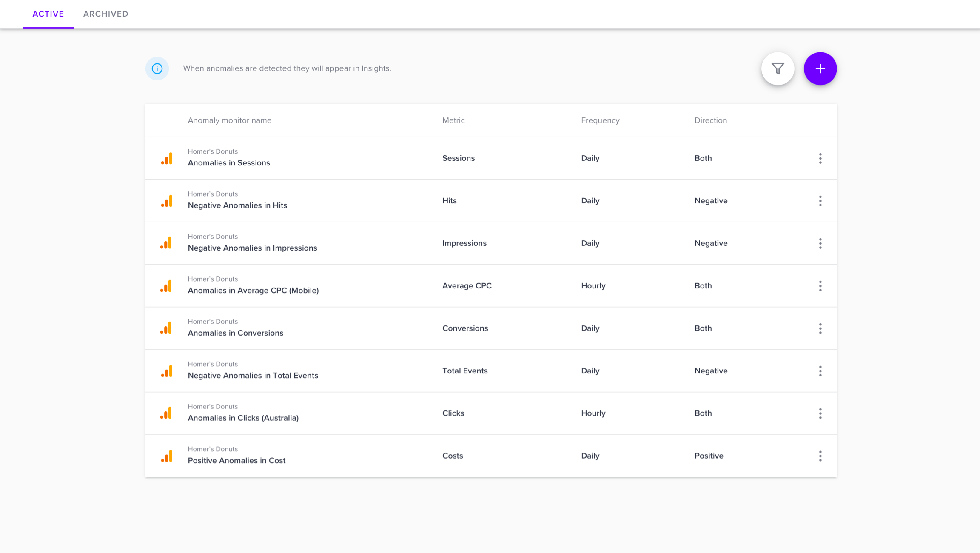Click analytics icon beside Positive Anomalies in Cost
980x553 pixels.
(x=167, y=456)
